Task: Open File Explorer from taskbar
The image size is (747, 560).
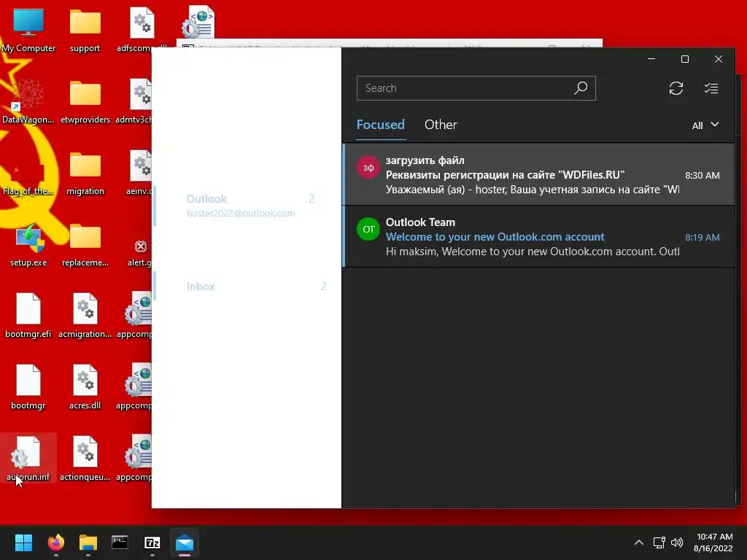Action: pos(88,542)
